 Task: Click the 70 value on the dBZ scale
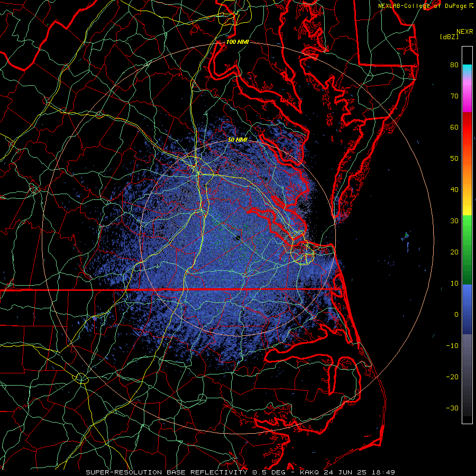pyautogui.click(x=454, y=96)
